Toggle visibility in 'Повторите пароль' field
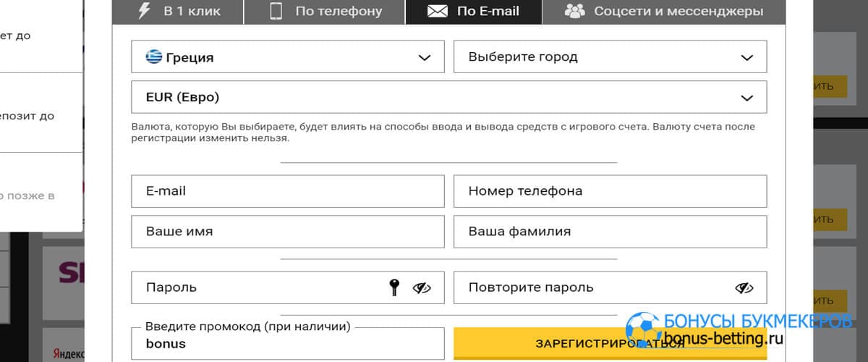The height and width of the screenshot is (362, 868). click(744, 288)
